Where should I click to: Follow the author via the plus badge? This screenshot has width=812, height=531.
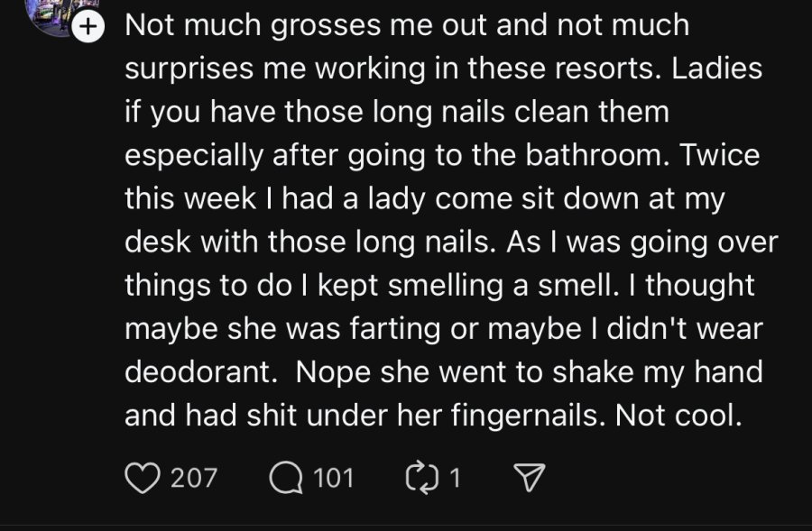pyautogui.click(x=88, y=26)
